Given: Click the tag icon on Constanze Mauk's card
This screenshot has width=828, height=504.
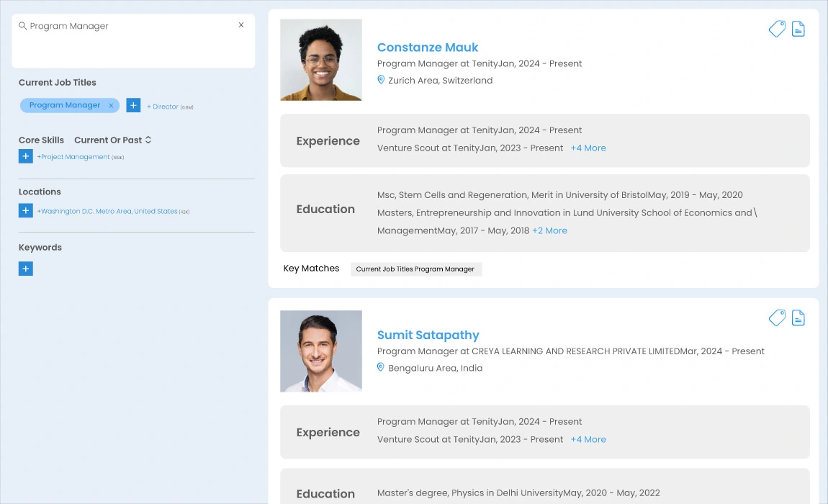Looking at the screenshot, I should click(777, 29).
